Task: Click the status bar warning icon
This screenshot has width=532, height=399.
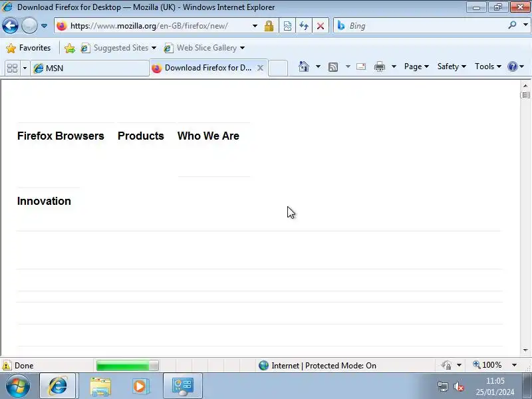Action: coord(7,365)
